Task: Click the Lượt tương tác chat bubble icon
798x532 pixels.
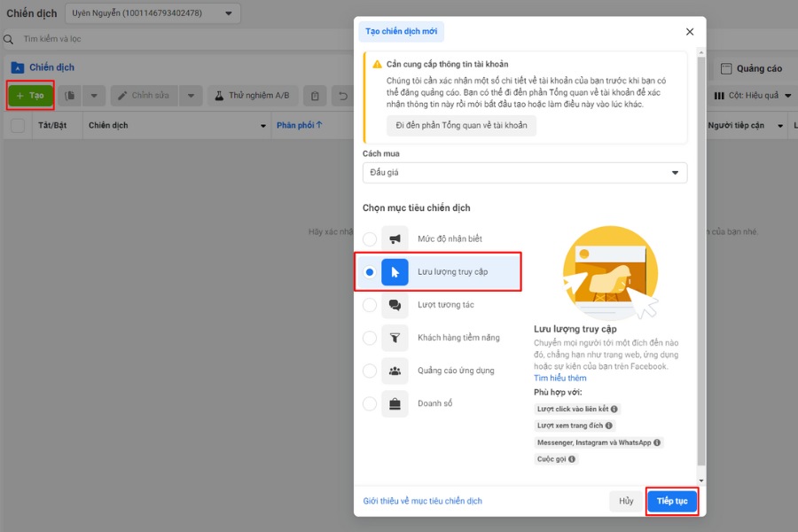Action: point(395,305)
